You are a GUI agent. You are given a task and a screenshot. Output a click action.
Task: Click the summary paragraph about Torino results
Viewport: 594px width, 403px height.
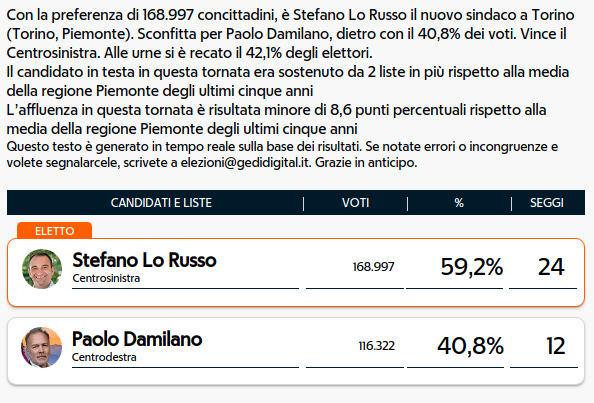(x=291, y=34)
